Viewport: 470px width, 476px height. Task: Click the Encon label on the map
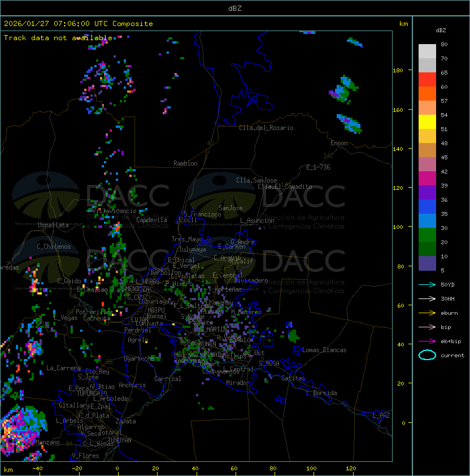click(339, 143)
